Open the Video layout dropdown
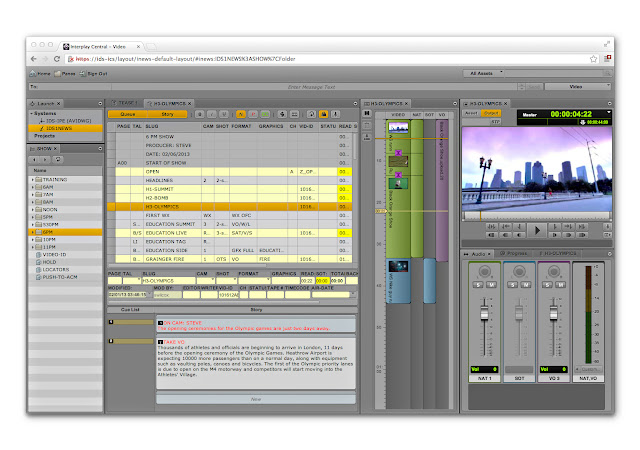 [578, 87]
